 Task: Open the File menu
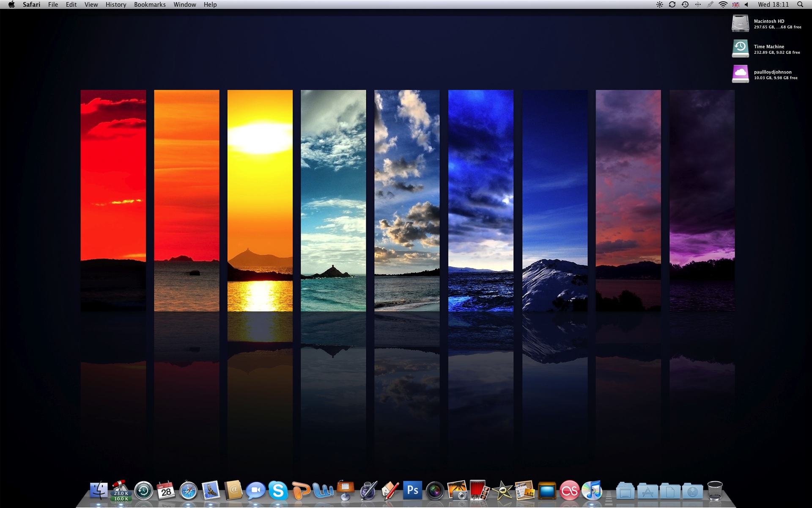pyautogui.click(x=53, y=5)
